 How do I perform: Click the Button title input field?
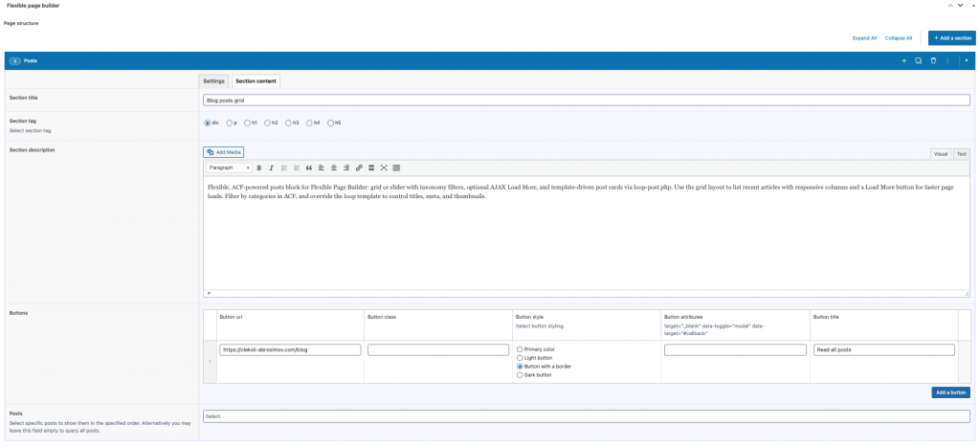click(883, 350)
